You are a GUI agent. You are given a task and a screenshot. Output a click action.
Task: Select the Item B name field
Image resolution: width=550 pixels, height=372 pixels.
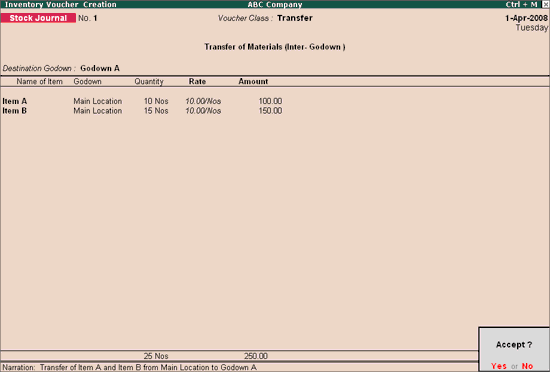click(x=15, y=111)
